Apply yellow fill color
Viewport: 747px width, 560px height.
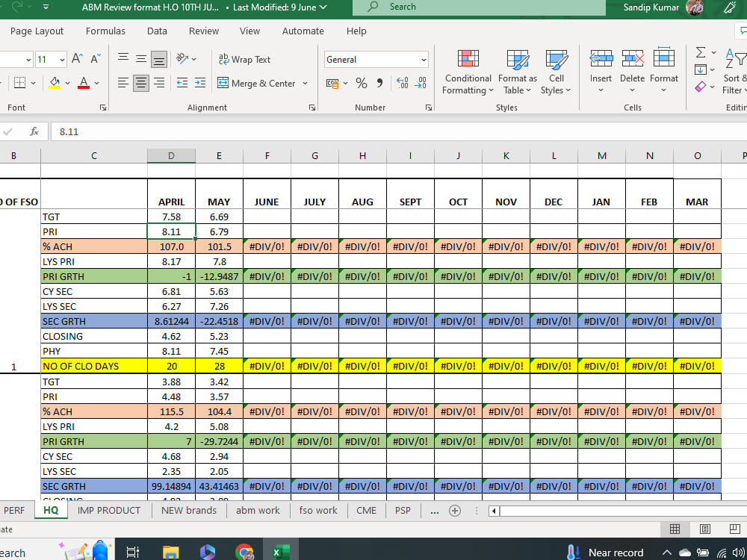tap(55, 83)
